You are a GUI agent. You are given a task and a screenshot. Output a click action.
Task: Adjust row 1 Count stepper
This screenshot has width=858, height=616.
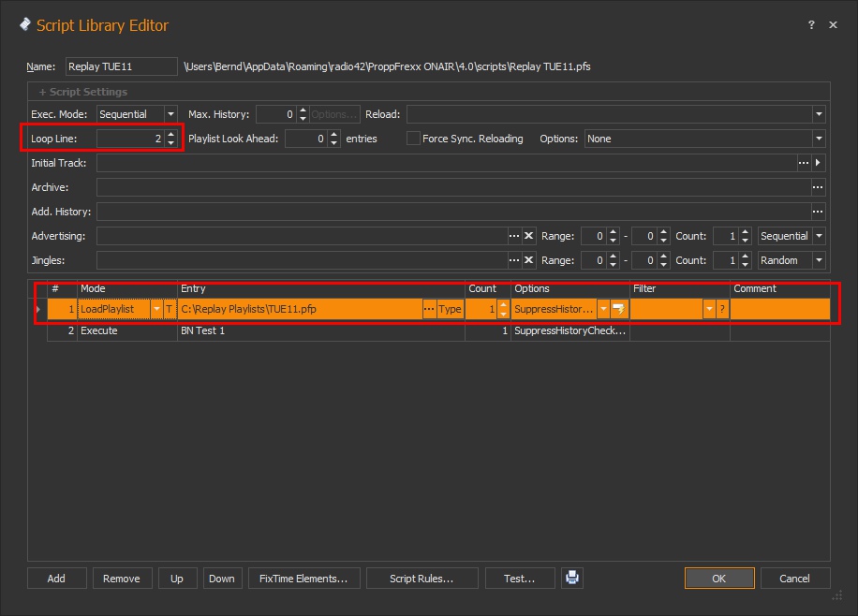click(x=503, y=309)
